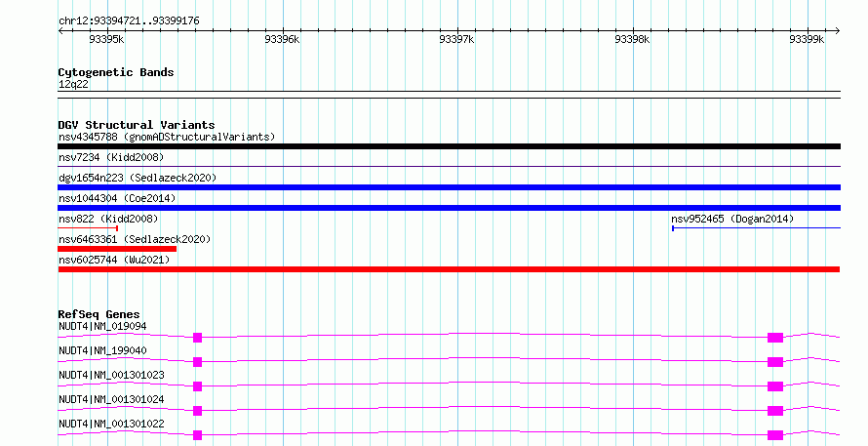Select the 93396k ruler position label

click(x=282, y=39)
